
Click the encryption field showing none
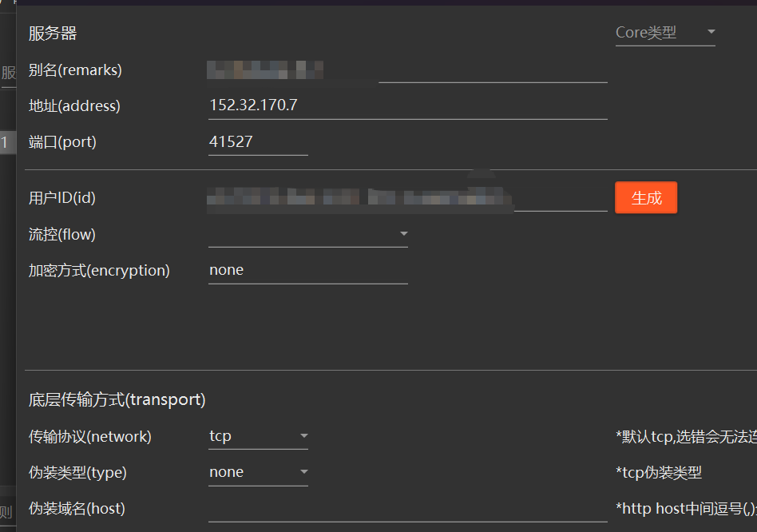click(x=307, y=270)
